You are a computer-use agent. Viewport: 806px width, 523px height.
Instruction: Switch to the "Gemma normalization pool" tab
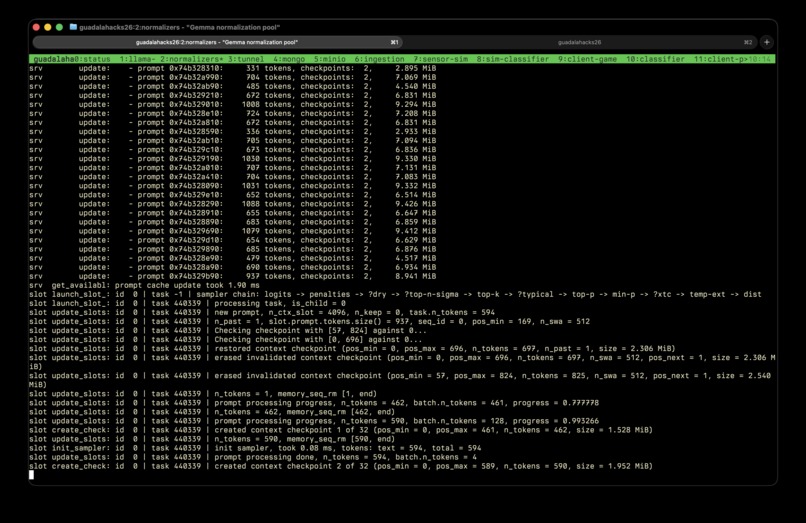(217, 42)
